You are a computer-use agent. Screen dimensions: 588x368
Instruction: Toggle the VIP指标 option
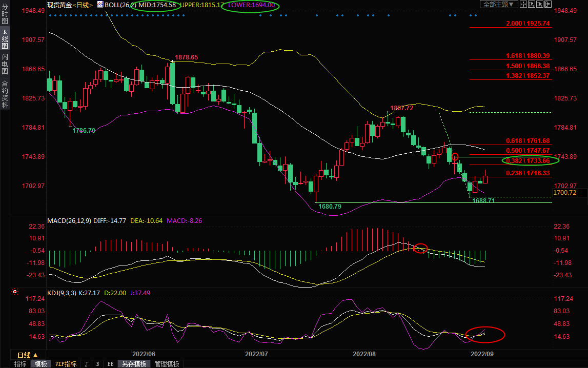(x=66, y=364)
